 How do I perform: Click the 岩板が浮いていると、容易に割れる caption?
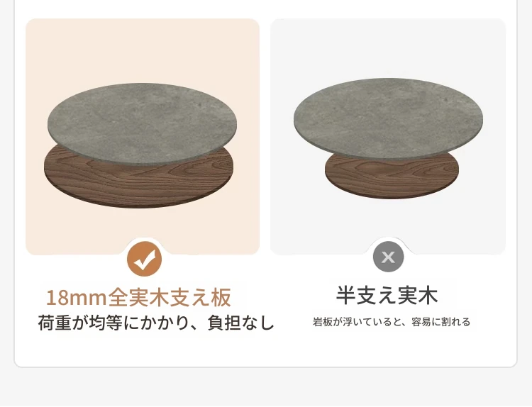pyautogui.click(x=392, y=321)
